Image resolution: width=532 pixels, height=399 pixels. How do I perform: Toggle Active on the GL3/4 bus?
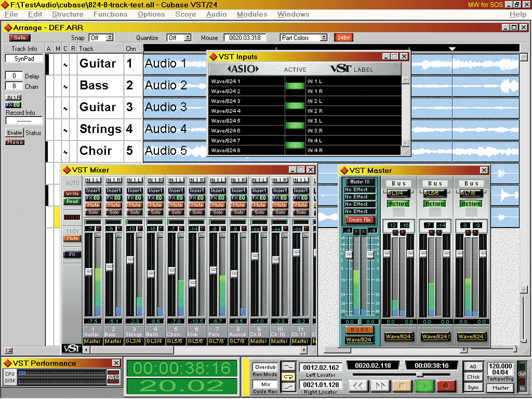click(398, 203)
